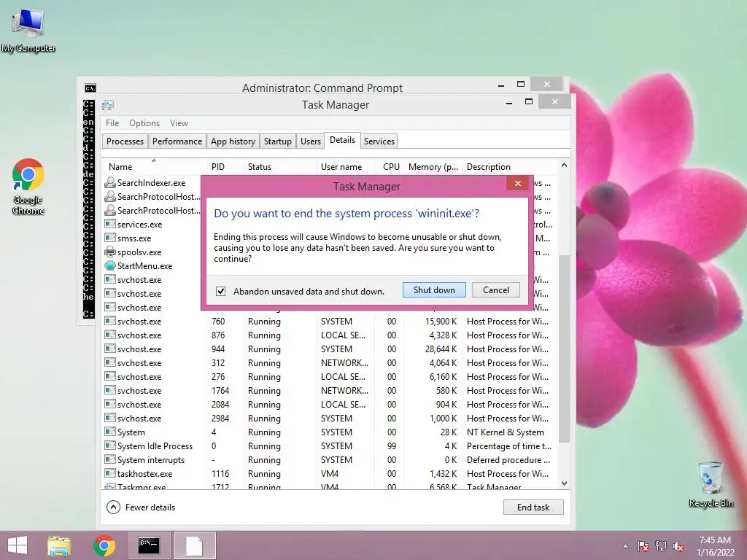Click the network icon in system tray
The image size is (747, 560).
661,546
